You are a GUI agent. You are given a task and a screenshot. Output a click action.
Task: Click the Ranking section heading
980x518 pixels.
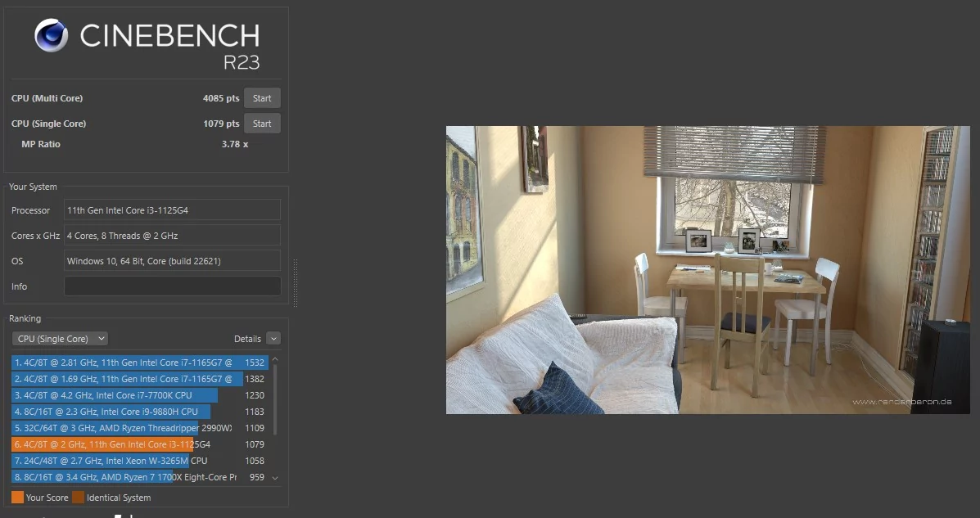coord(25,318)
